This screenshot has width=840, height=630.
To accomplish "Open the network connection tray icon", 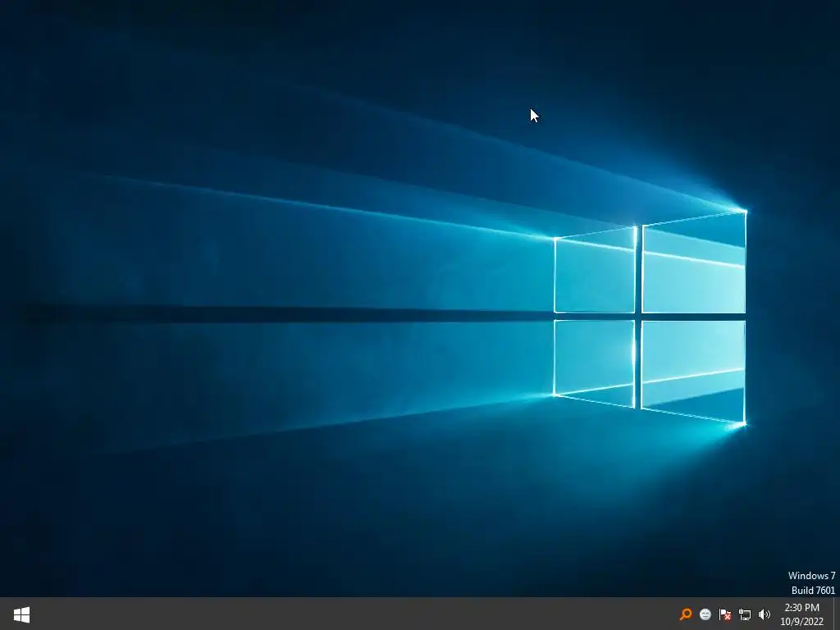I will [745, 614].
